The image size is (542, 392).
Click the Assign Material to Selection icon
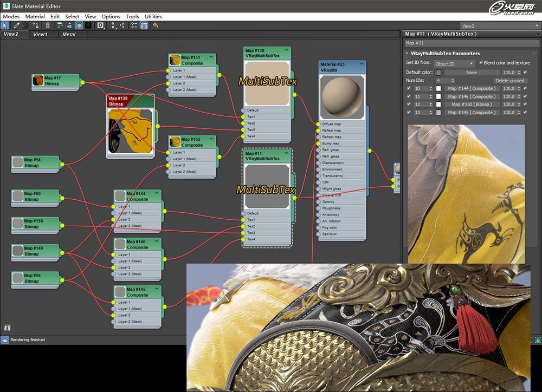pos(35,25)
